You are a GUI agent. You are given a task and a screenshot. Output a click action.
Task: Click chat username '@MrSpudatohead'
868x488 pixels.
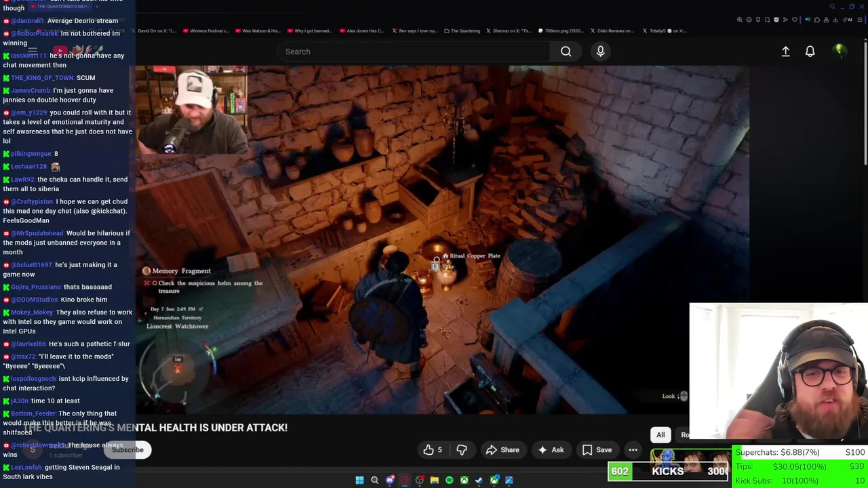37,233
